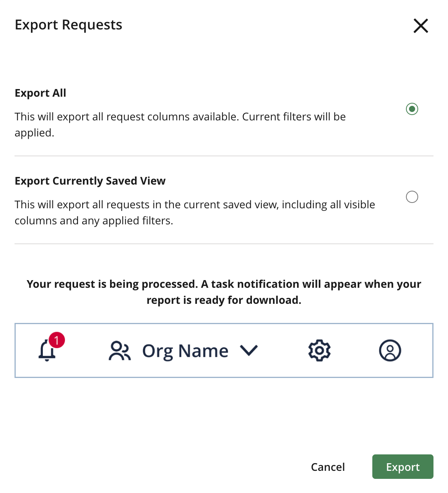Click the circular avatar icon on the right

[x=390, y=350]
